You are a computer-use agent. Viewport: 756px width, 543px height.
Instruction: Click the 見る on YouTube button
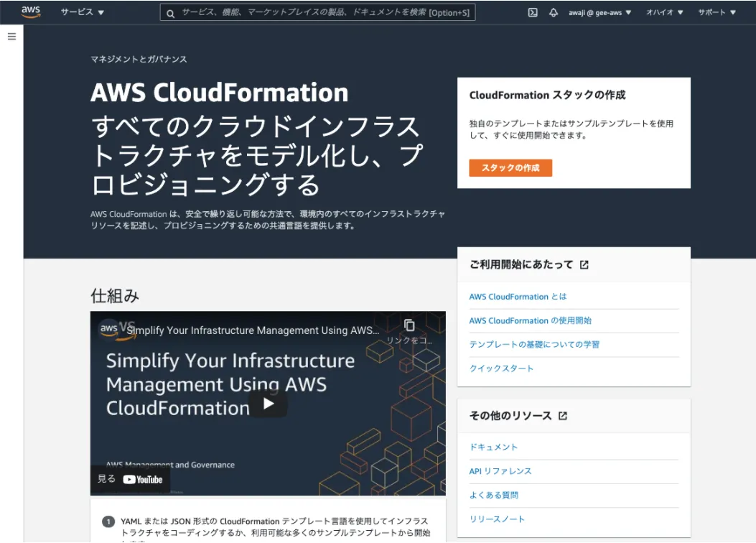130,479
